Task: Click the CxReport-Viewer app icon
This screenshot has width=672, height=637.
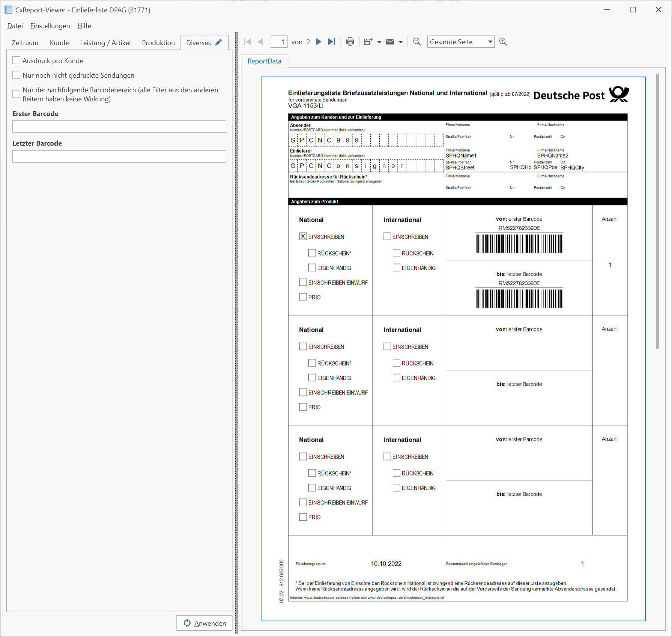Action: point(8,10)
